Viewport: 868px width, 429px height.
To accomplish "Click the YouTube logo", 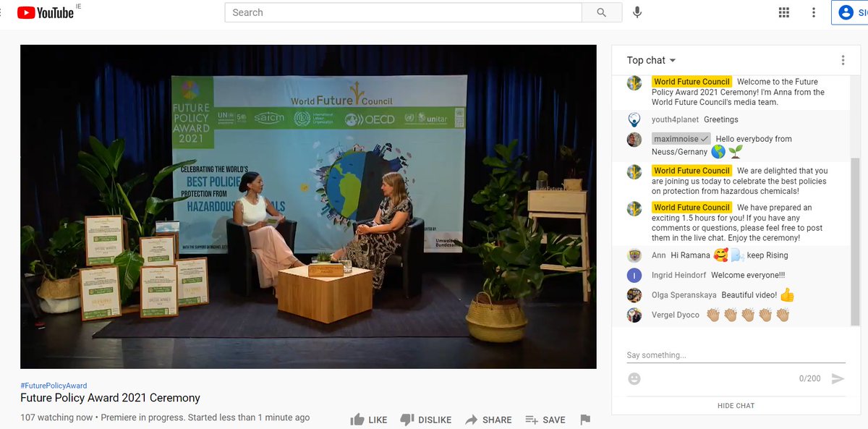I will [x=45, y=12].
